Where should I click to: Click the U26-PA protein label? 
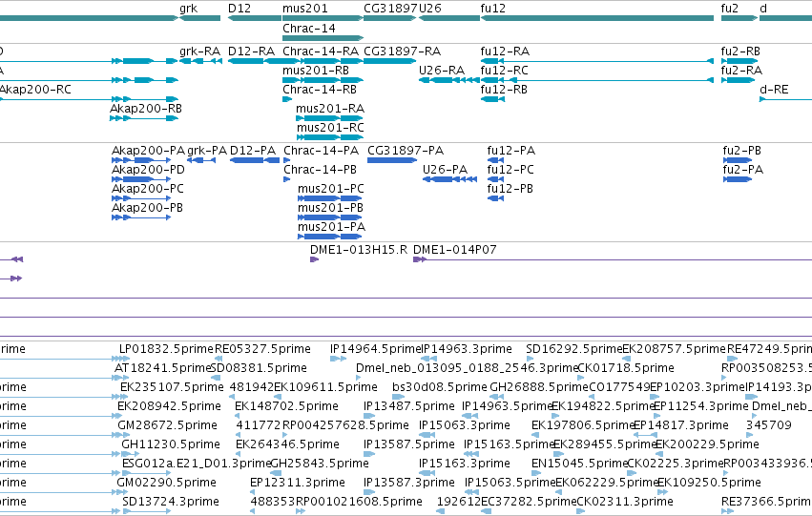(x=445, y=170)
